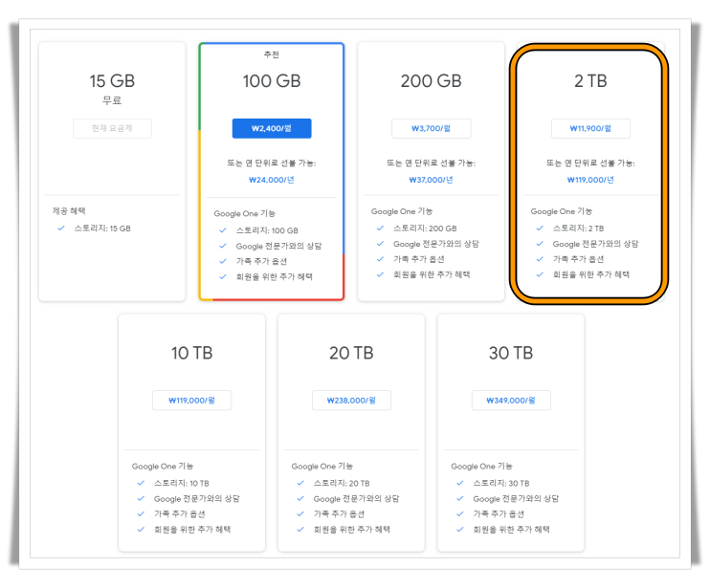This screenshot has height=588, width=710.
Task: Click the checkmark beside 스토리지: 15 GB
Action: click(61, 229)
